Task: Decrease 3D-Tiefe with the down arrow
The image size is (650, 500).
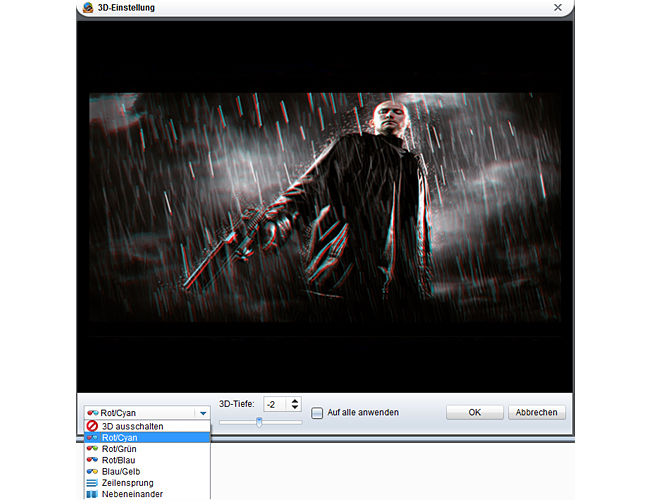Action: 295,407
